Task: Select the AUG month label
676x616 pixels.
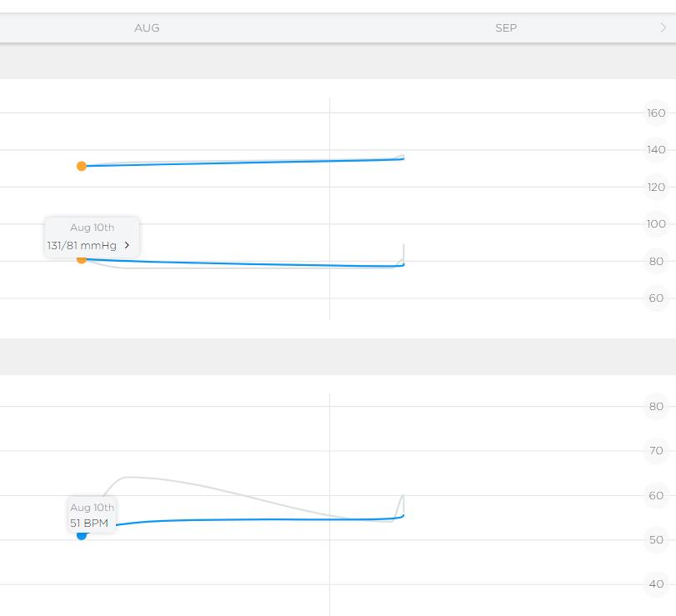Action: [147, 28]
